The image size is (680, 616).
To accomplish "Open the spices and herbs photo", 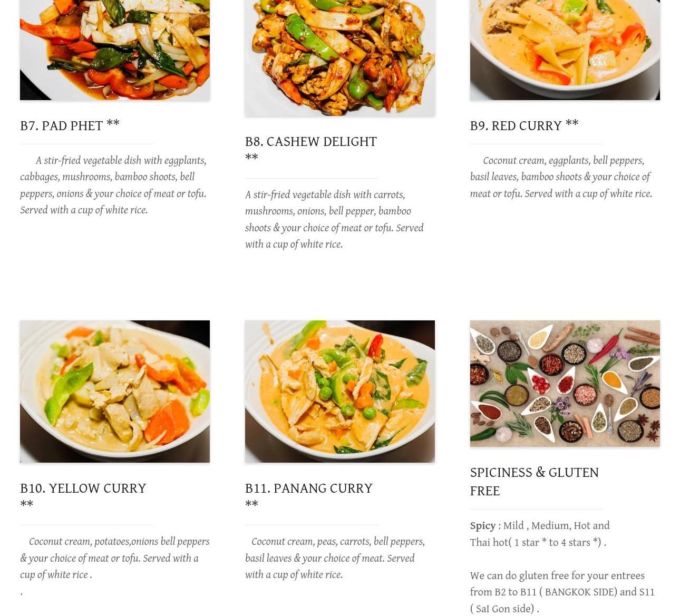I will coord(565,384).
